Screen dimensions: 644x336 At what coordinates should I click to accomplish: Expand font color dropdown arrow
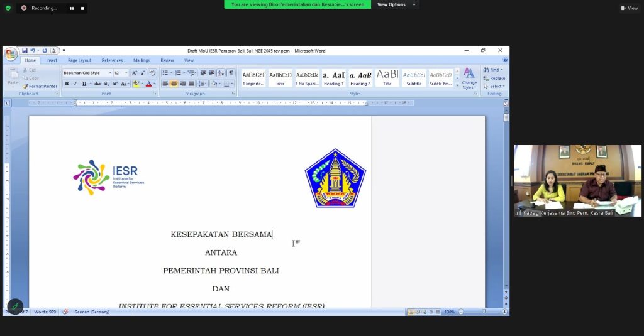coord(155,84)
